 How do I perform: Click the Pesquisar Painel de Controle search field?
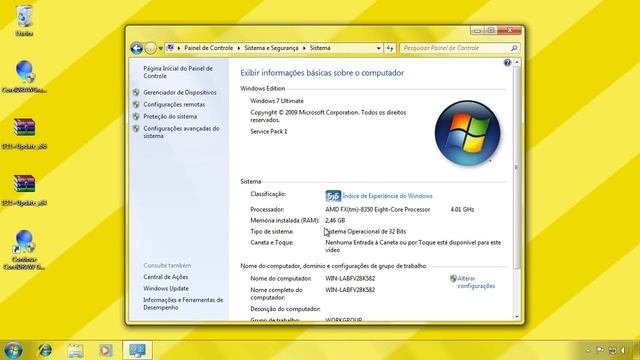454,48
